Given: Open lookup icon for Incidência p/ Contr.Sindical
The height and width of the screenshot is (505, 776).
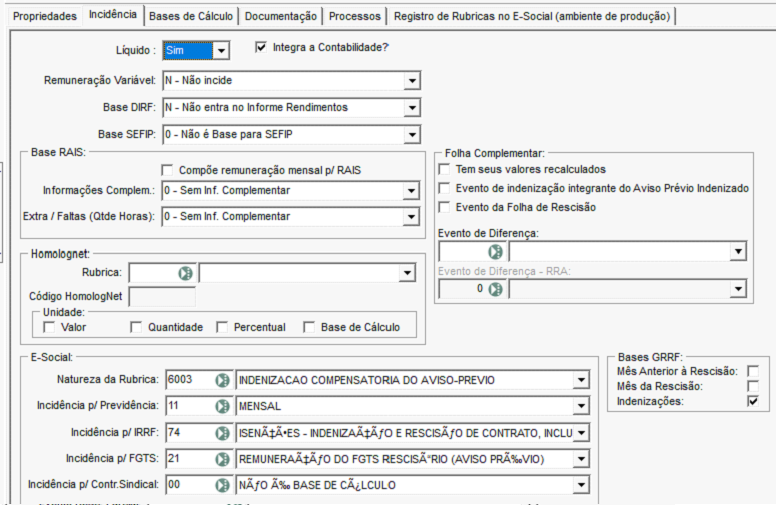Looking at the screenshot, I should click(x=223, y=485).
